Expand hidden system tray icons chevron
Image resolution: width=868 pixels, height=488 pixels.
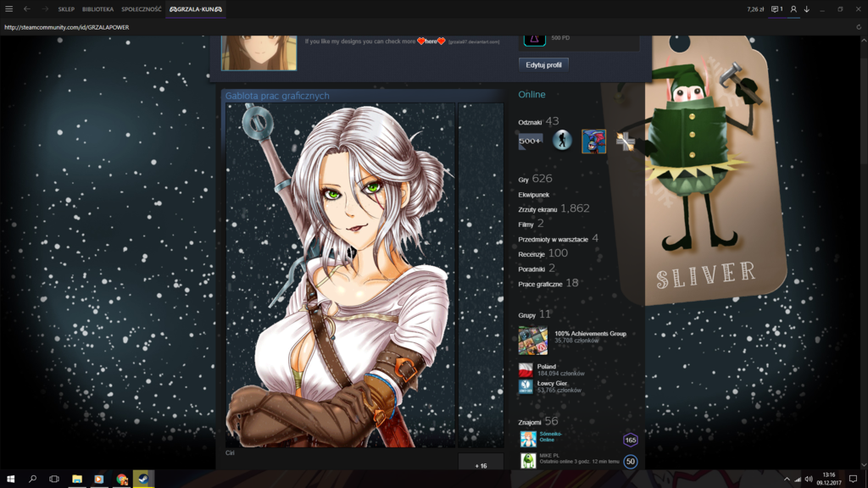787,480
